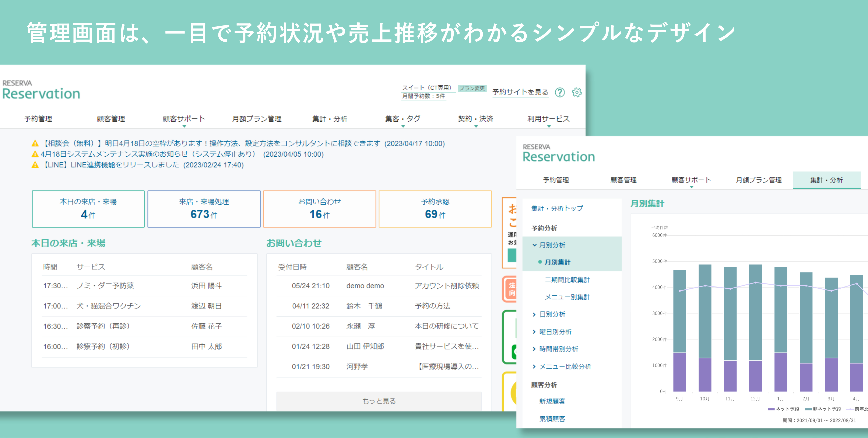Select 月別集計 in sidebar
The image size is (868, 438).
coord(557,262)
